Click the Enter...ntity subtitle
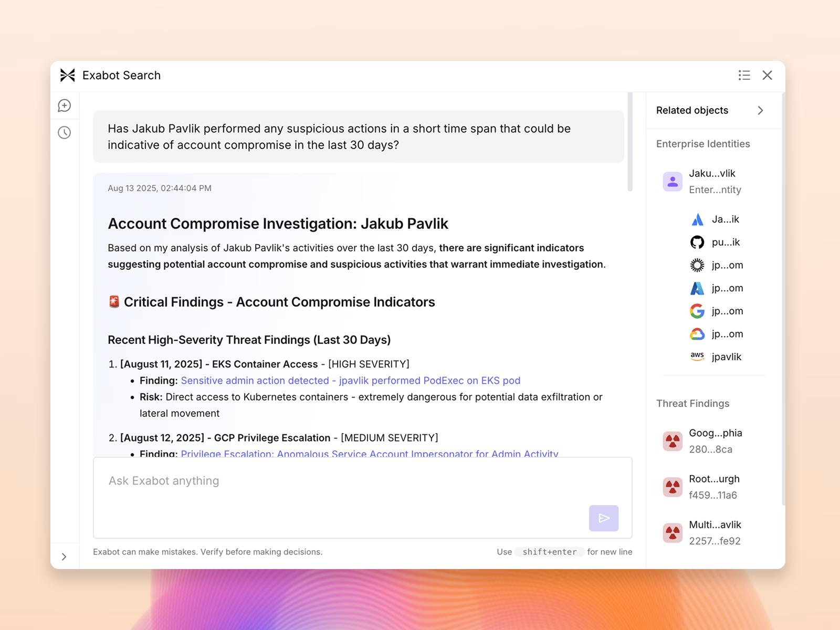 [715, 190]
